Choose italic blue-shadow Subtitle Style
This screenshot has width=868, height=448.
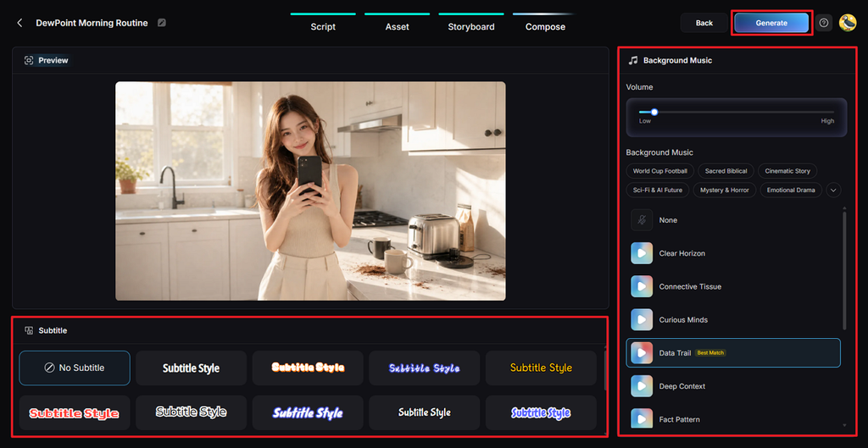tap(308, 412)
